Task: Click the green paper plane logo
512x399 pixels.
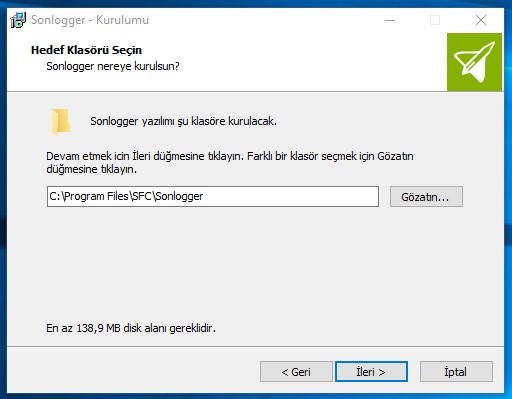Action: (x=474, y=62)
